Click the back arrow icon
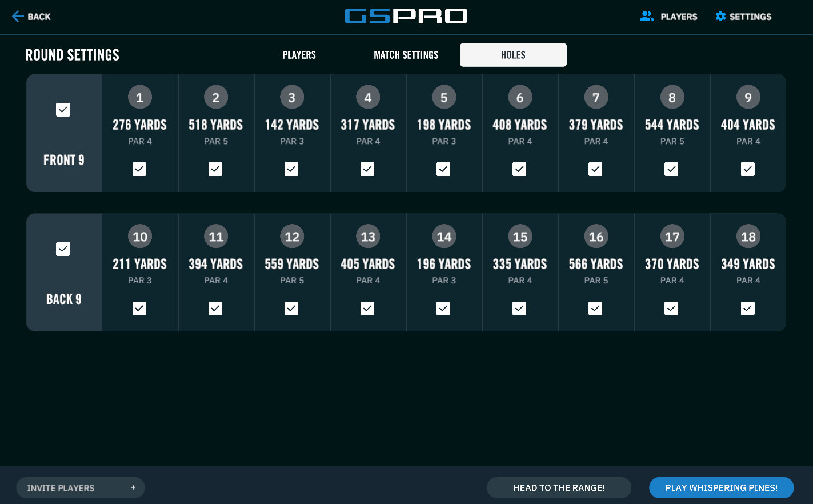This screenshot has width=813, height=504. pyautogui.click(x=18, y=17)
